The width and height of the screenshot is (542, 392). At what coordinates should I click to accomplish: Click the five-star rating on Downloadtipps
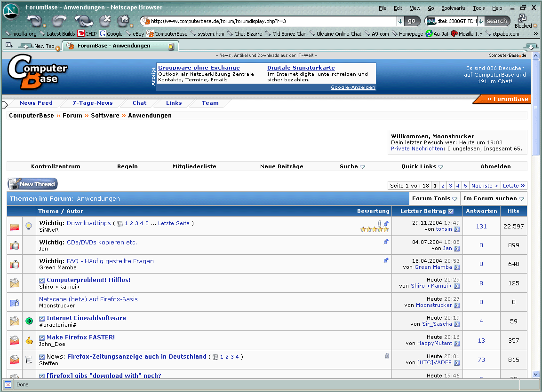[375, 229]
